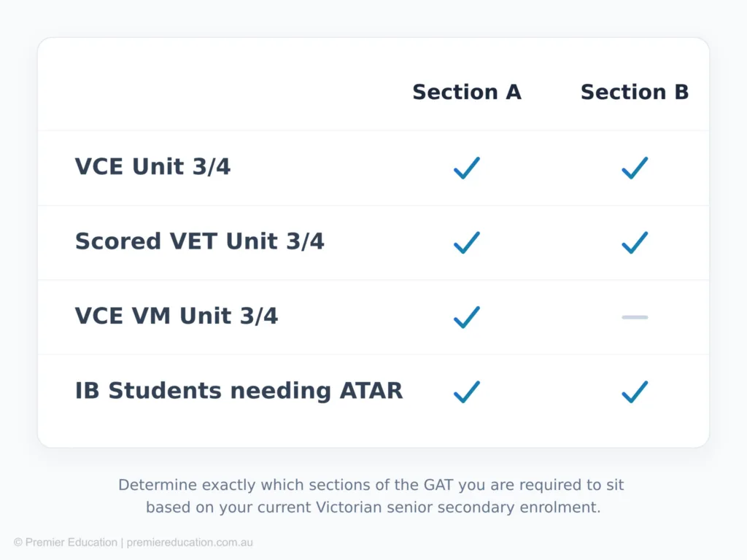Click the word ATAR in the last row
The height and width of the screenshot is (560, 747).
point(371,391)
